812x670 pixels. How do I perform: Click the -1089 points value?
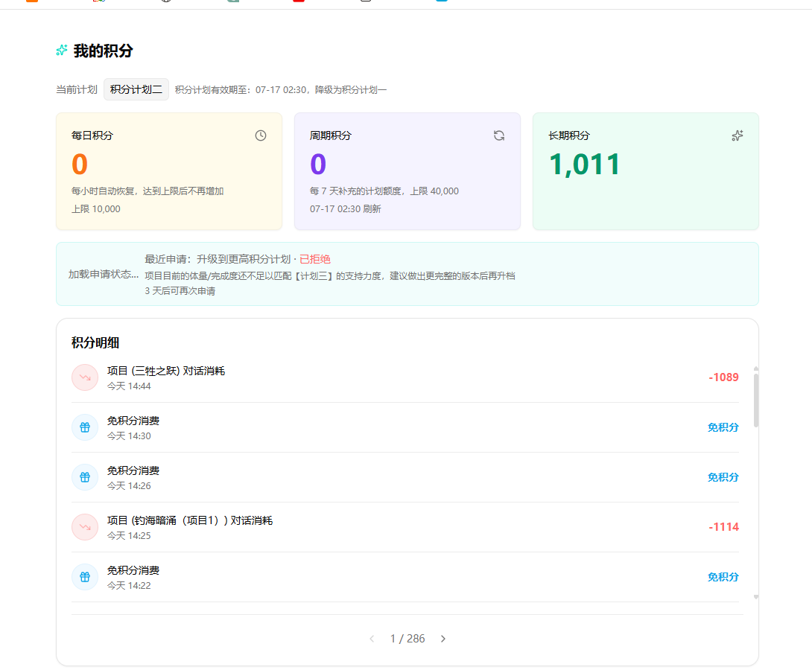point(723,377)
